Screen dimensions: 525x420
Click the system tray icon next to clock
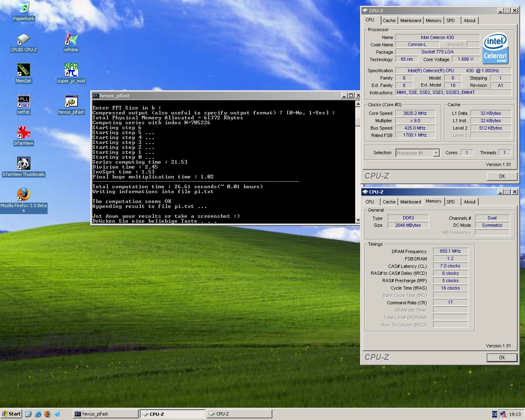(x=503, y=414)
